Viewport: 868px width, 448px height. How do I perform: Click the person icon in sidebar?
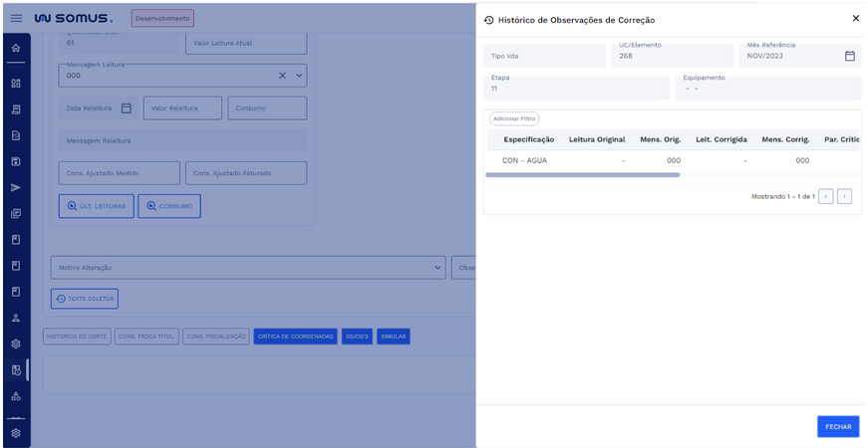coord(16,319)
